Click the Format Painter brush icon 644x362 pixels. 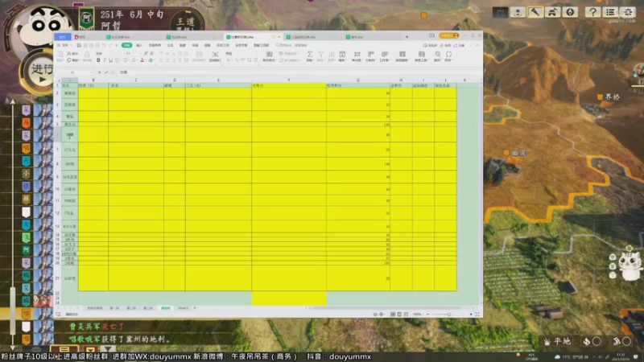87,54
